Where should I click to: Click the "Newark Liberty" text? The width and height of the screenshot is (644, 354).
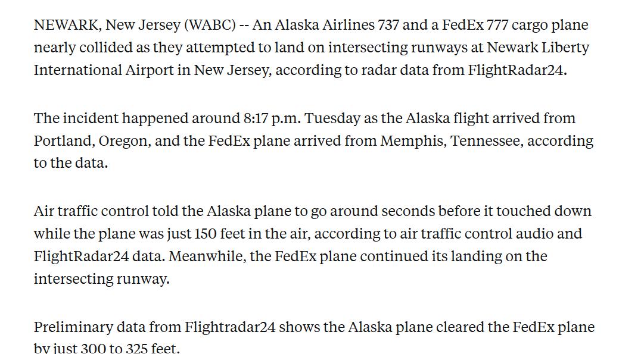(538, 48)
